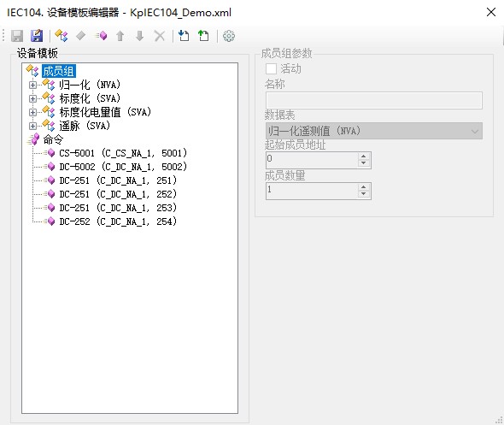Click the 名称 text input field

[x=374, y=100]
